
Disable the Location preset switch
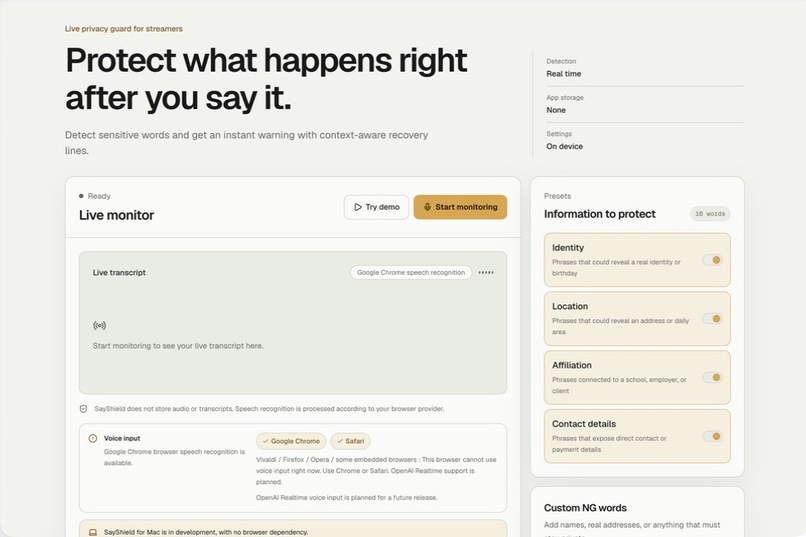[x=713, y=319]
